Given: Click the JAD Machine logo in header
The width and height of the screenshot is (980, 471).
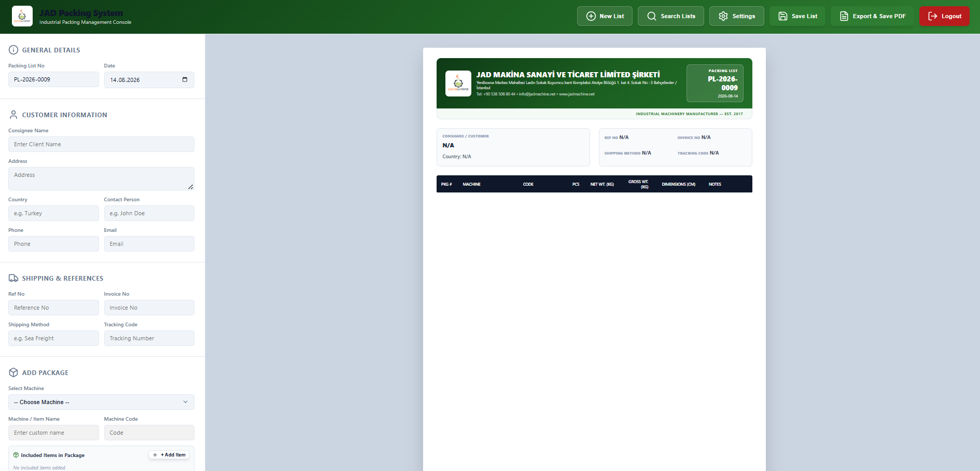Looking at the screenshot, I should click(x=22, y=16).
